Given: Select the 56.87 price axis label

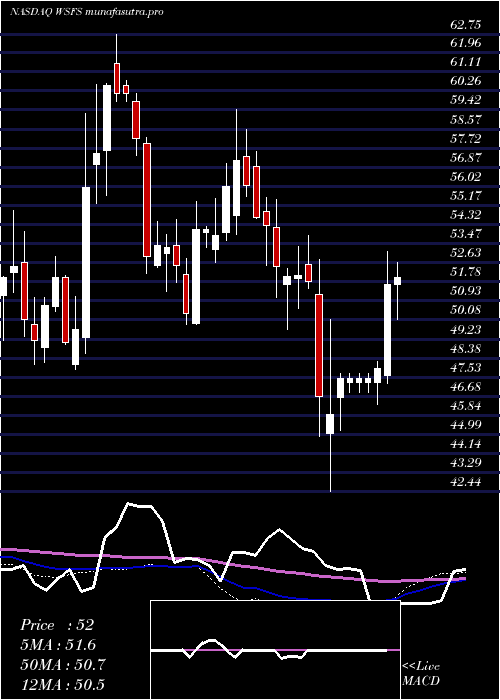Looking at the screenshot, I should click(466, 158).
